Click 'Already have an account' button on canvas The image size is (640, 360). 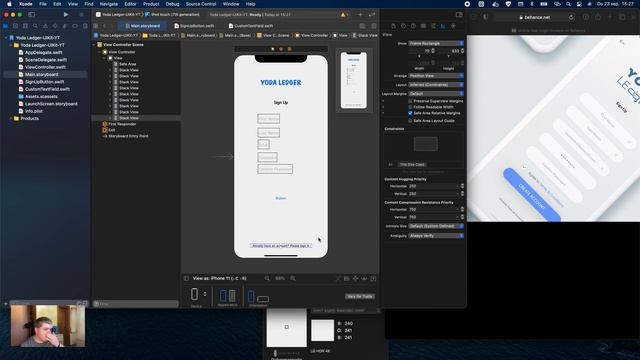coord(281,246)
